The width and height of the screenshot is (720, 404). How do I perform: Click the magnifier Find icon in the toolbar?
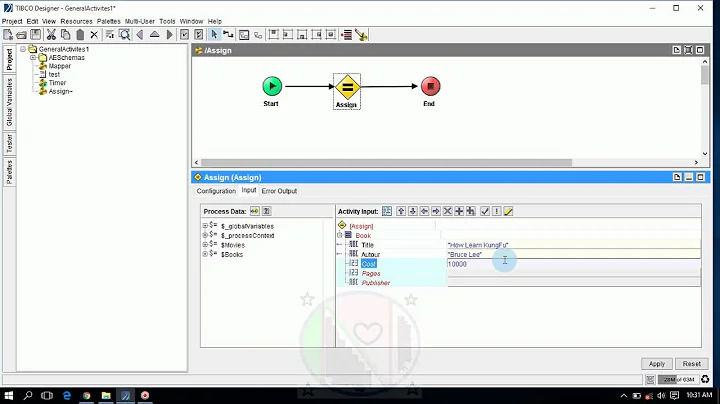(x=124, y=34)
